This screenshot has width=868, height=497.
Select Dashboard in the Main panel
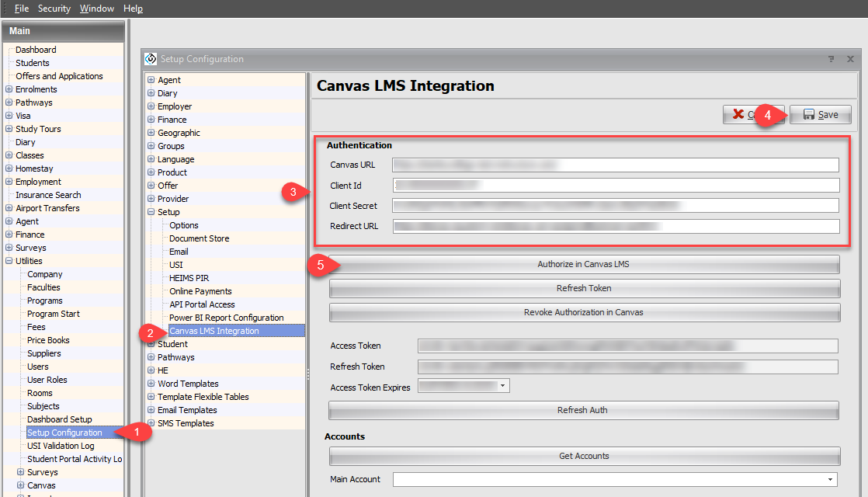(36, 50)
